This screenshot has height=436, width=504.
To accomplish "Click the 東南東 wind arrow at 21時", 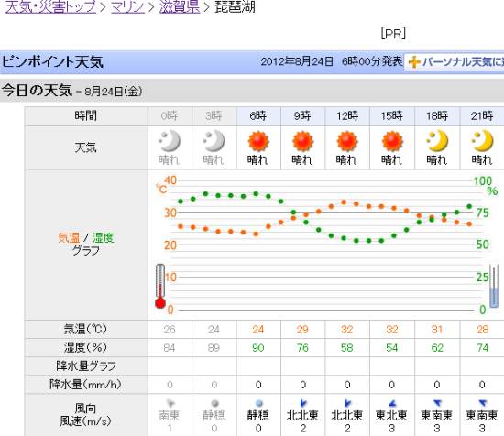I will pos(482,403).
